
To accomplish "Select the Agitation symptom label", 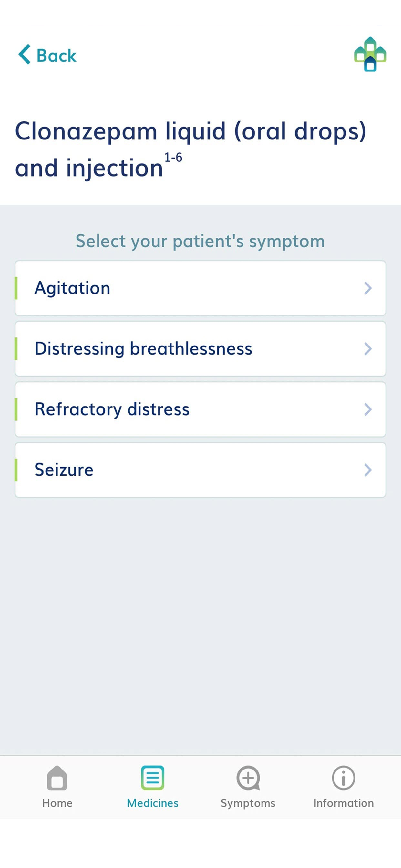I will [x=72, y=288].
